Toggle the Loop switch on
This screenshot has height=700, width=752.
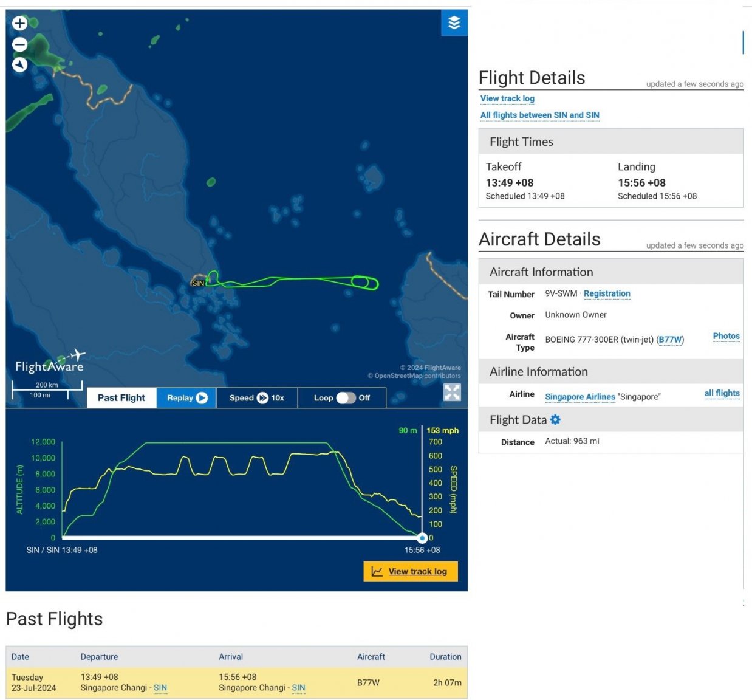(x=346, y=398)
